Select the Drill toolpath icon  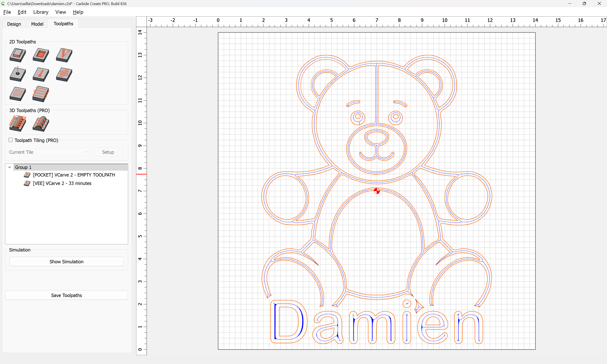pyautogui.click(x=18, y=74)
